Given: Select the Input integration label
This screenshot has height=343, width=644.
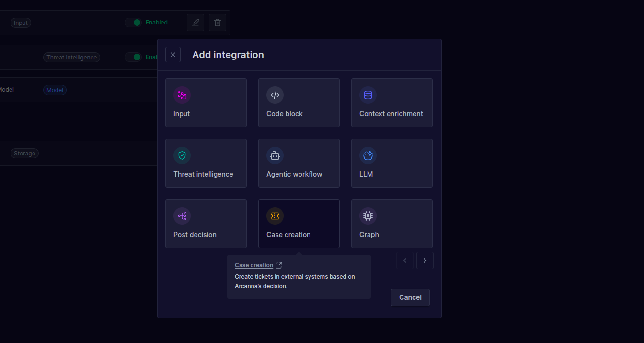Looking at the screenshot, I should point(182,114).
